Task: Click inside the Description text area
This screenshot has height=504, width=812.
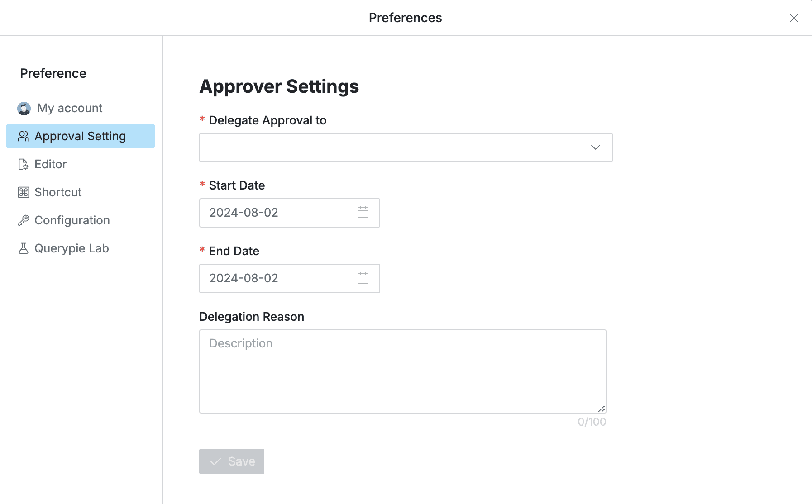Action: [x=403, y=371]
